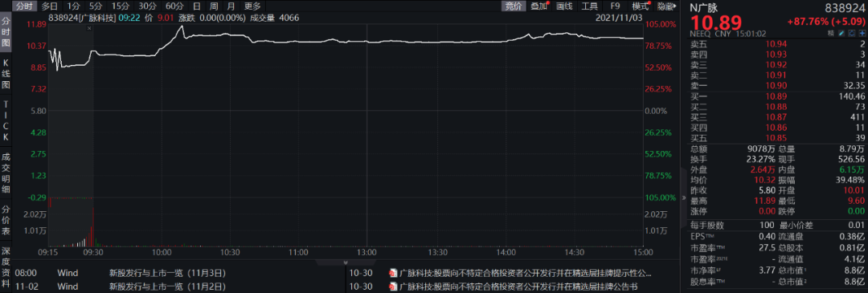Open 叠加 overlay option
This screenshot has height=293, width=868.
(x=538, y=6)
